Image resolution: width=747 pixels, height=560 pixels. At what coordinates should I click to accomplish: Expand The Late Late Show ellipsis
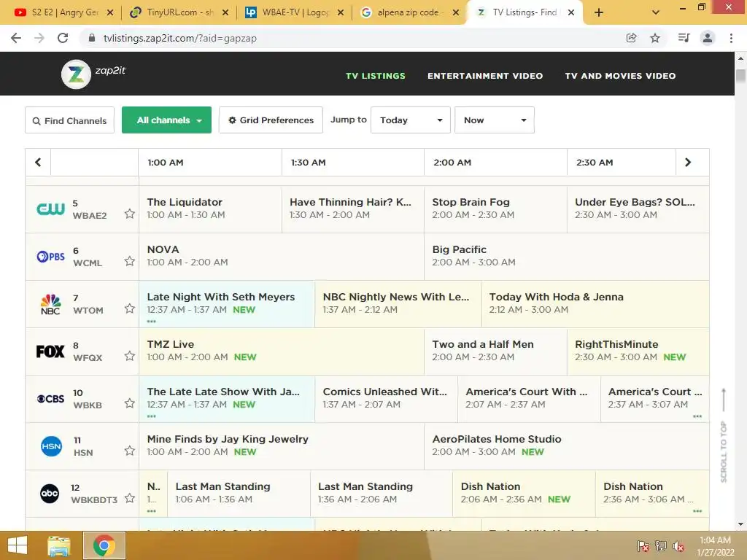tap(152, 416)
